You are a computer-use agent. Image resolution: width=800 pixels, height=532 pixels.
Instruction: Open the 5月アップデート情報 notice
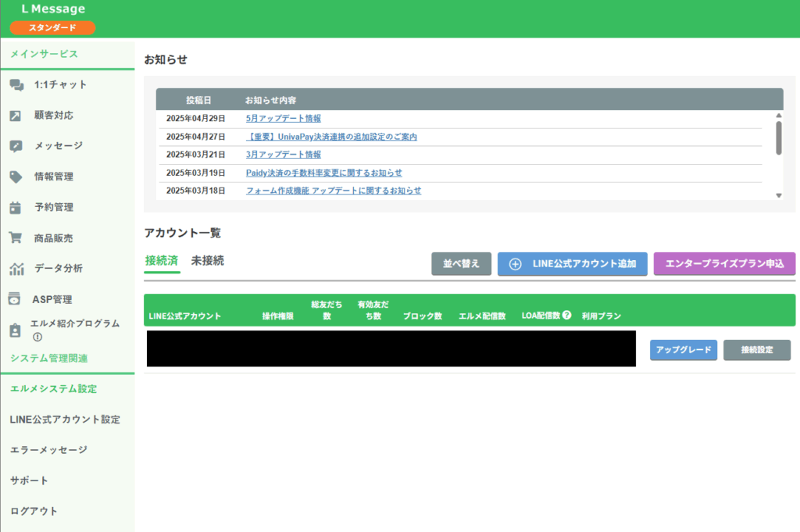[283, 118]
